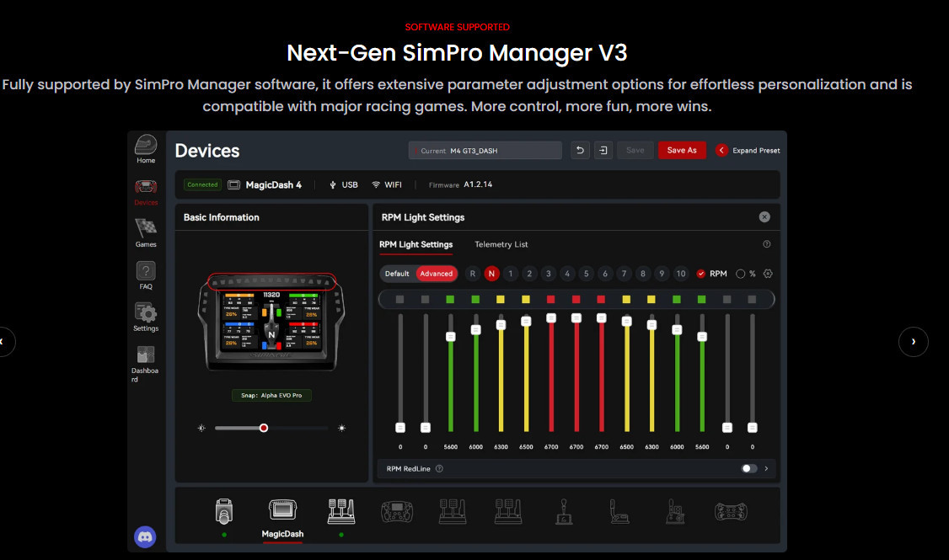Select gear 10 button

coord(681,274)
